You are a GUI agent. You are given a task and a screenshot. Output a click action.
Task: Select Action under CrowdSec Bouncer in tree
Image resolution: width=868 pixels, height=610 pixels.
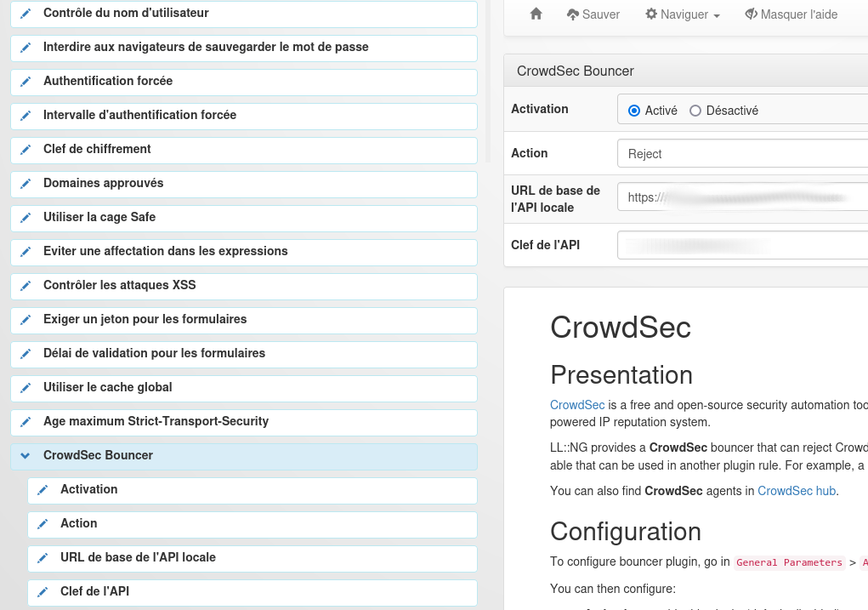pos(252,524)
